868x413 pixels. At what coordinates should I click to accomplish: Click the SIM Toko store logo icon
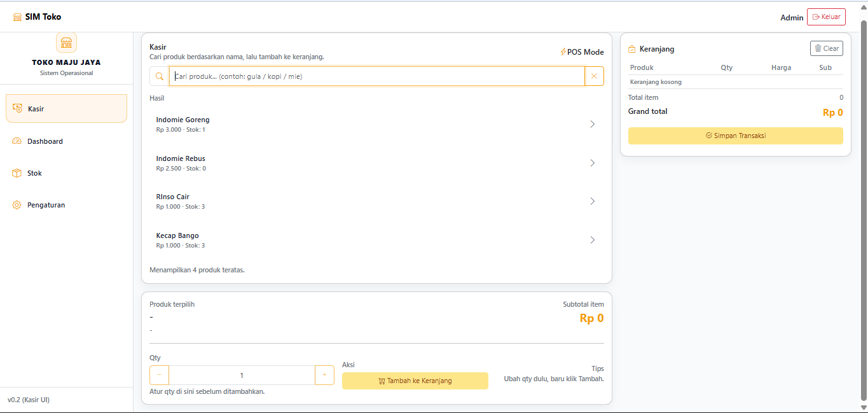17,17
